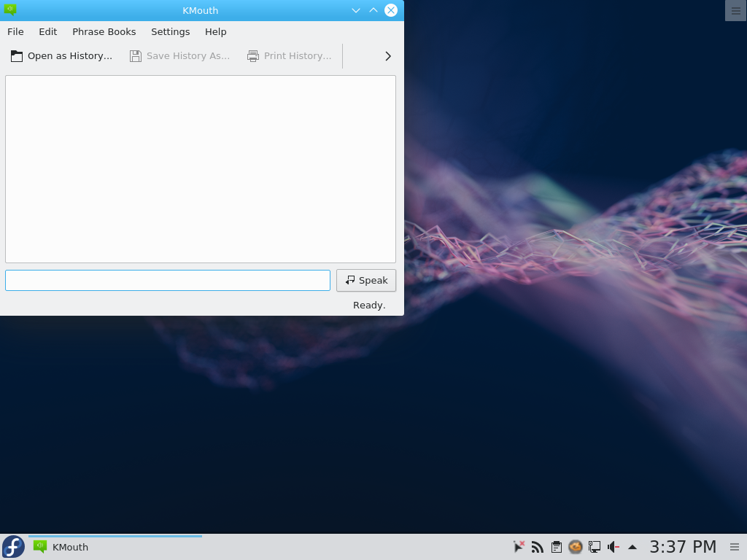Maximize the KMouth window
The height and width of the screenshot is (560, 747).
coord(373,10)
